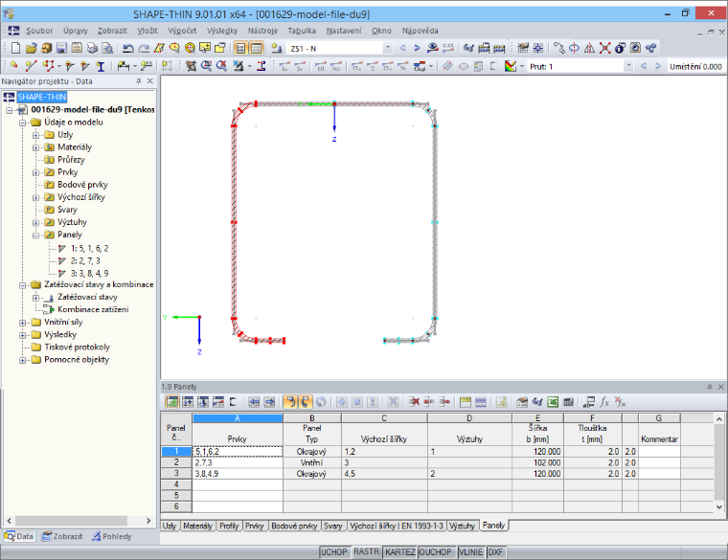Click the Umístění 0.000 field
Image resolution: width=728 pixels, height=560 pixels.
(695, 66)
